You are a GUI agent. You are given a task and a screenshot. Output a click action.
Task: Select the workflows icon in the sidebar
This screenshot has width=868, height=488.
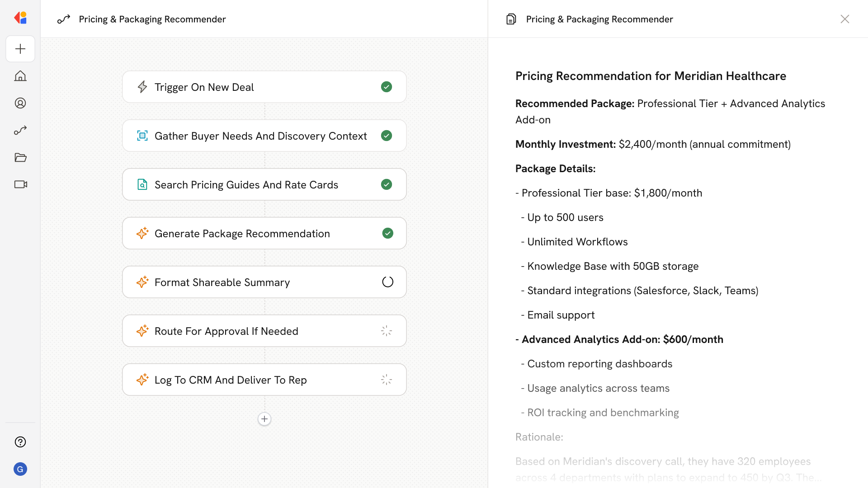click(20, 130)
